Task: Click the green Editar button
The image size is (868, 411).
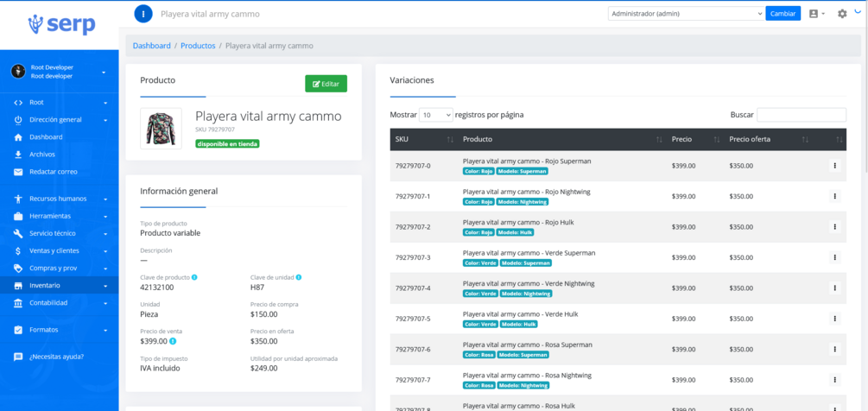Action: point(326,84)
